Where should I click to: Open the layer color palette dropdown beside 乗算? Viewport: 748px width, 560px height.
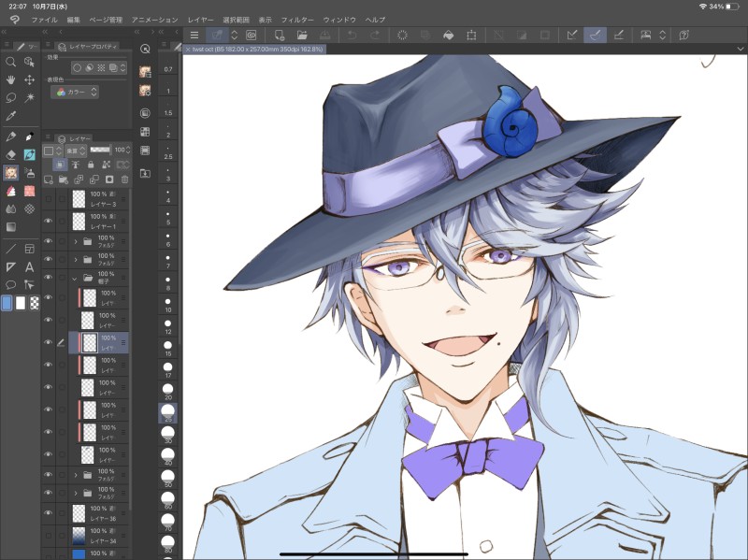tap(52, 151)
